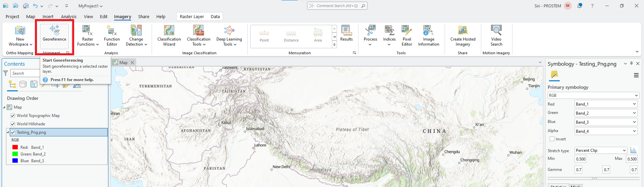Click the filter icon in Contents pane

5,73
